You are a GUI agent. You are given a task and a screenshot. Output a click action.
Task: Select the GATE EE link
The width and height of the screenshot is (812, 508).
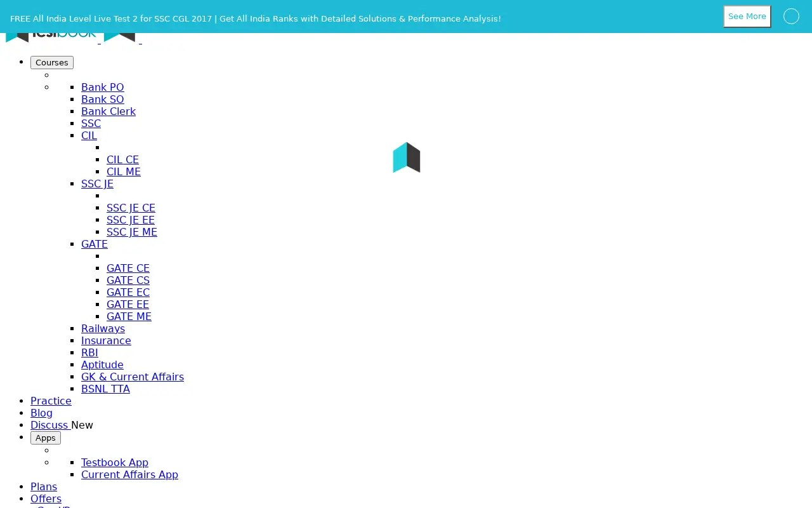128,304
